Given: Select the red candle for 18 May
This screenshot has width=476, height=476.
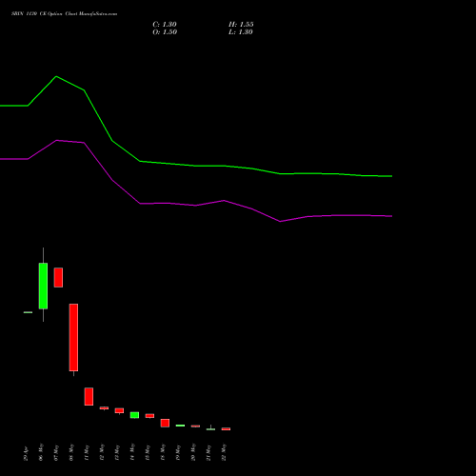Looking at the screenshot, I should point(165,423).
